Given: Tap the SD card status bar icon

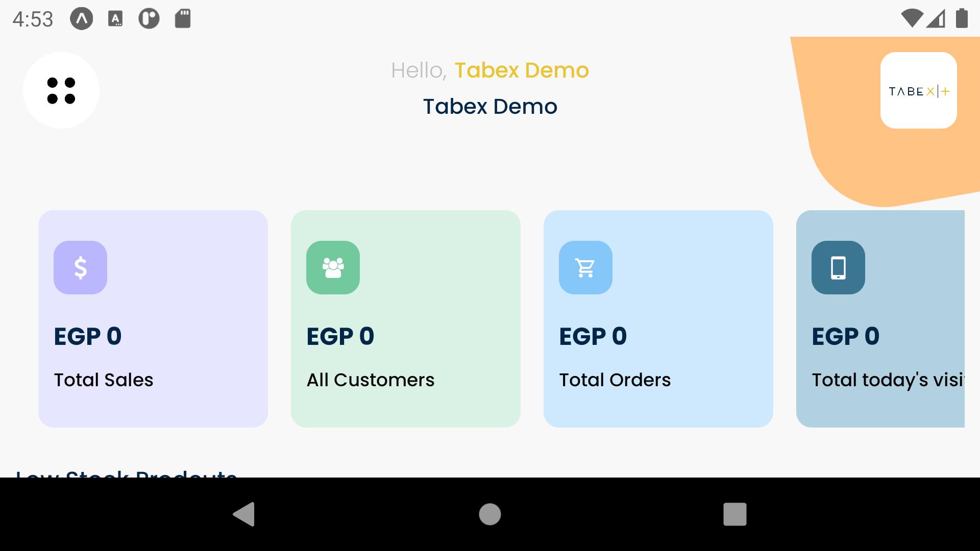Looking at the screenshot, I should click(x=183, y=19).
